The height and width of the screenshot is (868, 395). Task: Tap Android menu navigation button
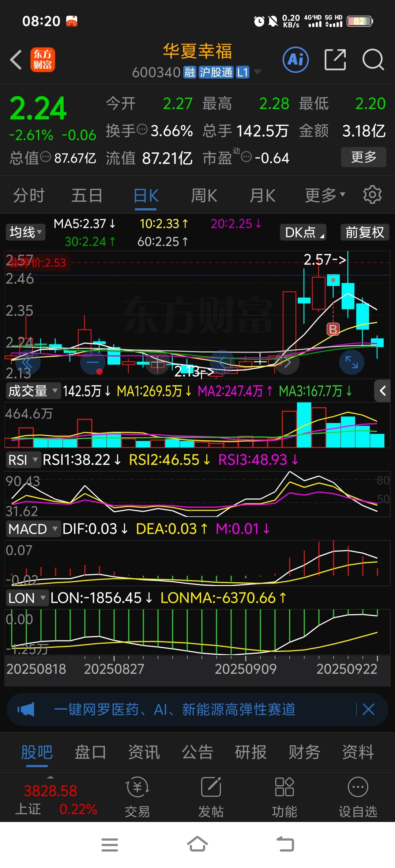point(110,845)
